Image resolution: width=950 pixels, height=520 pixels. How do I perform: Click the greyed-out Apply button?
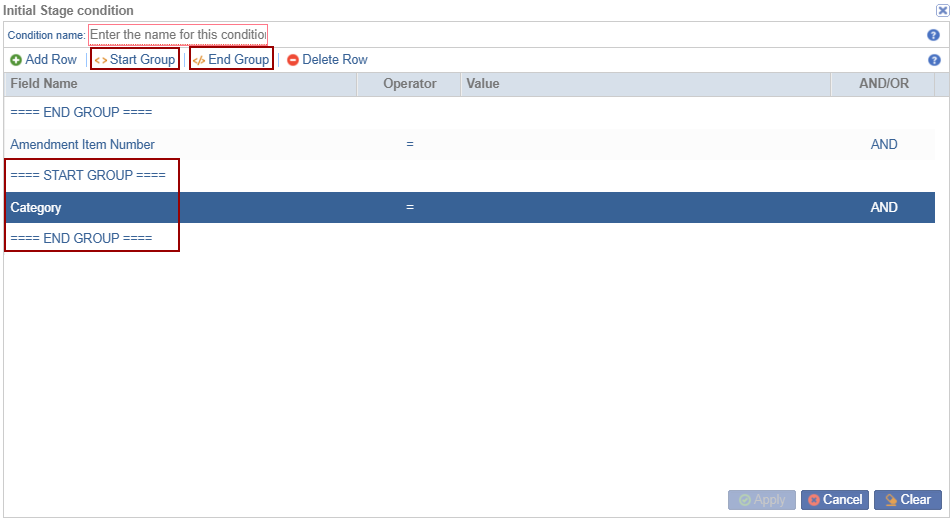(762, 500)
